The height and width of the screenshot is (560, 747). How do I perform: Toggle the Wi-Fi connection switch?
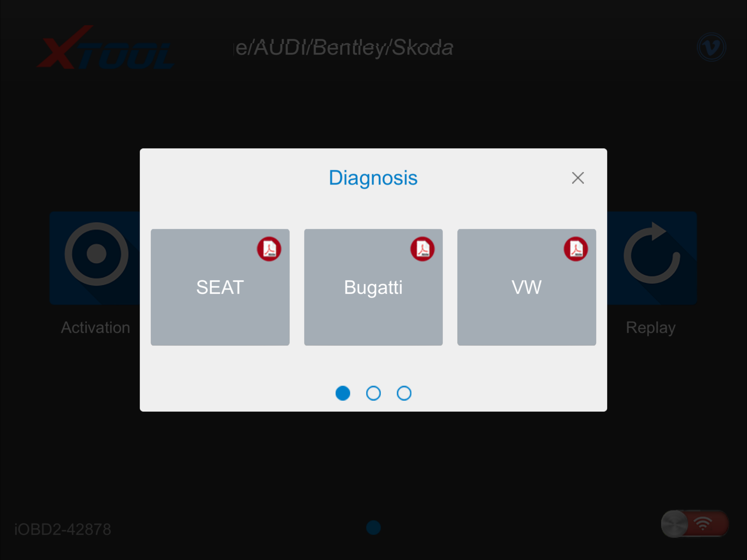click(694, 524)
